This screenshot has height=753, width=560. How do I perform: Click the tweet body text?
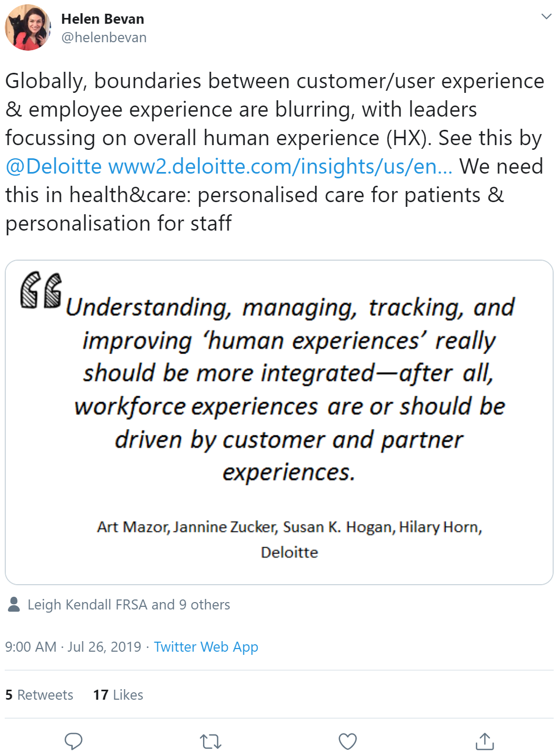(275, 152)
